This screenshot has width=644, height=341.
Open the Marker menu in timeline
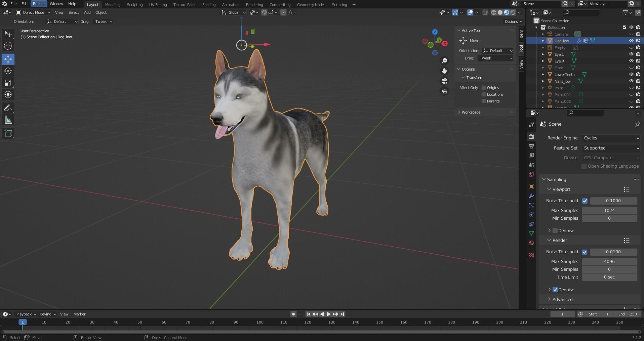pyautogui.click(x=79, y=314)
